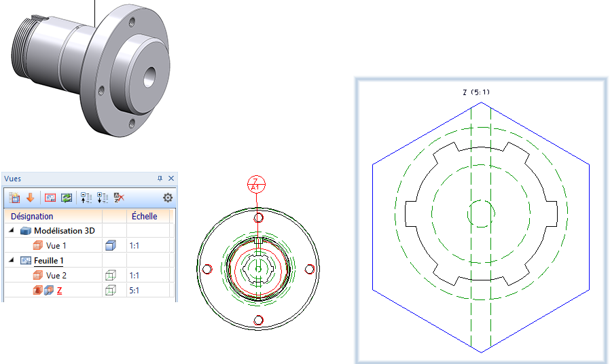610x364 pixels.
Task: Expand all tree levels icon with down arrow
Action: point(103,198)
